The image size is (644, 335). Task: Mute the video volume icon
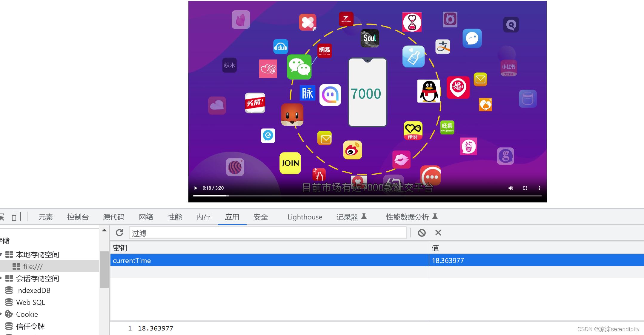511,188
